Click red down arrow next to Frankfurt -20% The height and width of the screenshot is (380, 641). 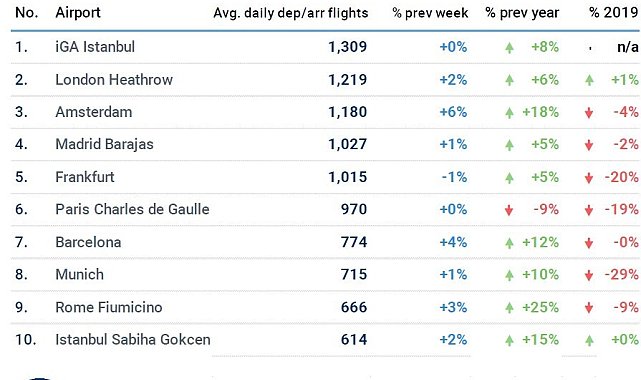(589, 178)
